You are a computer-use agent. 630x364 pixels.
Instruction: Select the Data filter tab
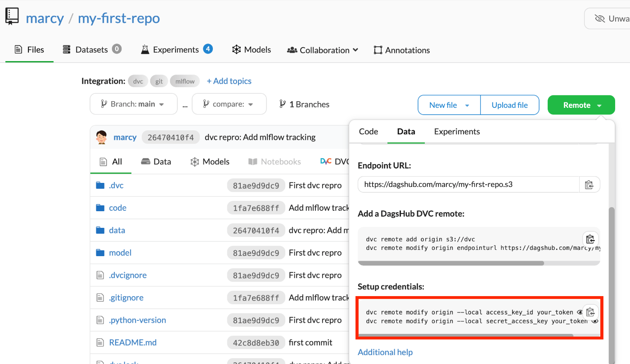(x=156, y=162)
